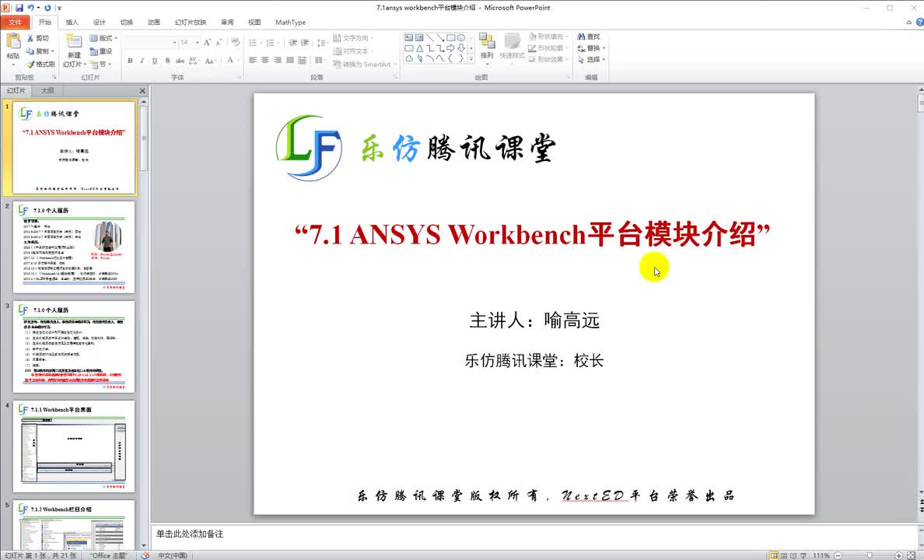Open the 形状效果 shape effects menu
This screenshot has width=924, height=560.
pyautogui.click(x=549, y=59)
